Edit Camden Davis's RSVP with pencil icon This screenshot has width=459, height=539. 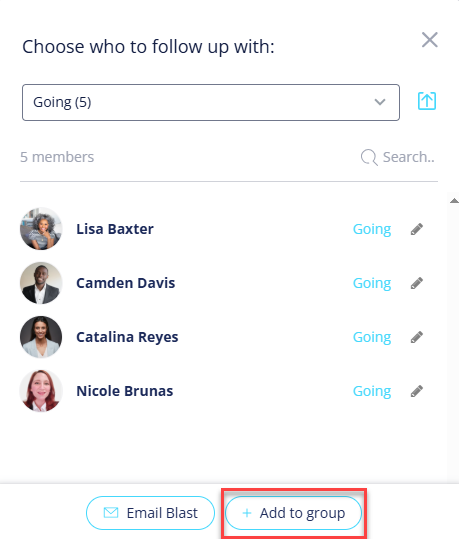point(417,283)
